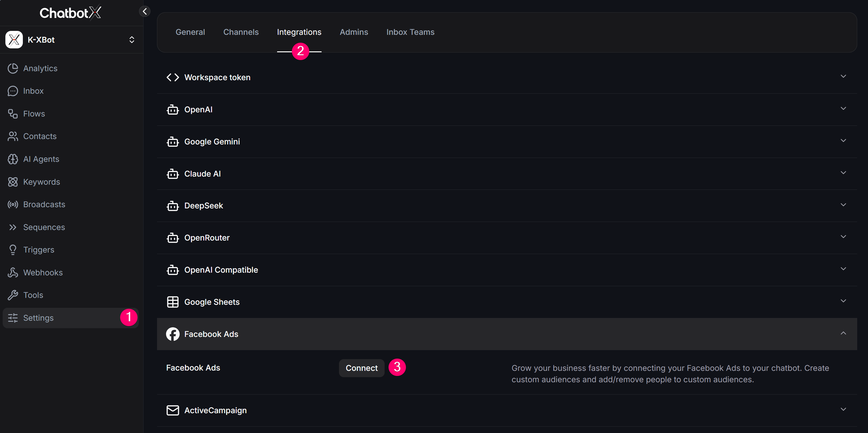Expand the ActiveCampaign section chevron
This screenshot has height=433, width=868.
point(843,409)
